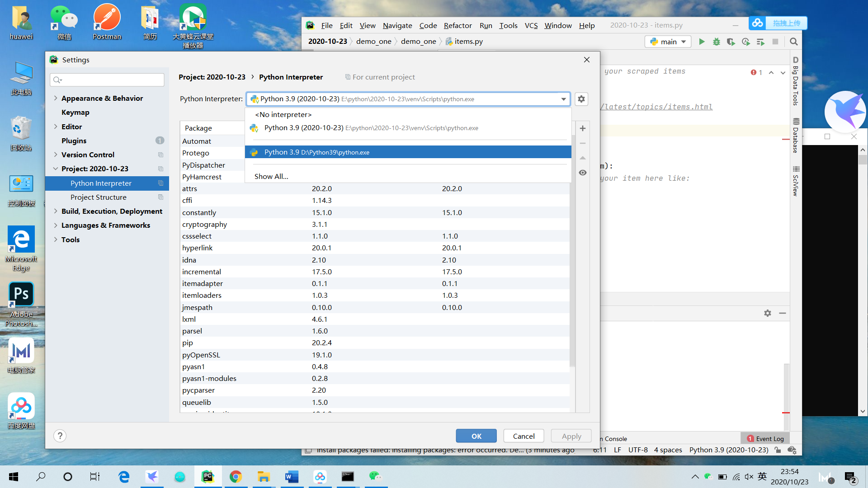
Task: Open the main run configuration dropdown
Action: coord(668,42)
